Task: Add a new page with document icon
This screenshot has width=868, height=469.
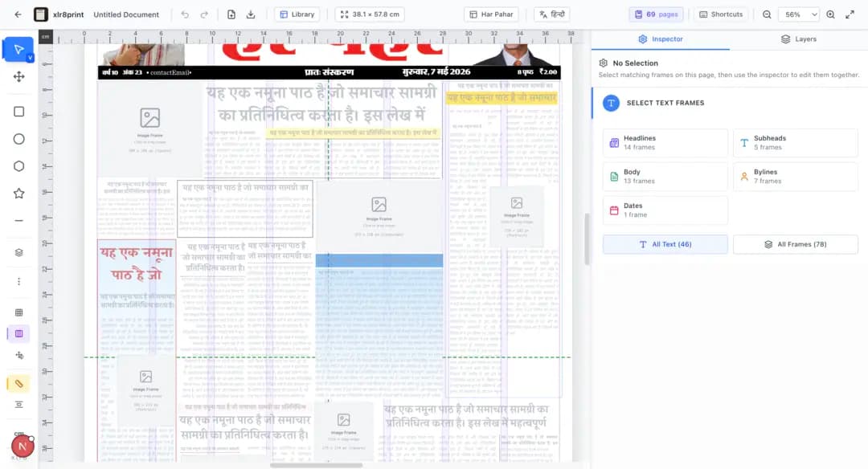Action: 231,14
